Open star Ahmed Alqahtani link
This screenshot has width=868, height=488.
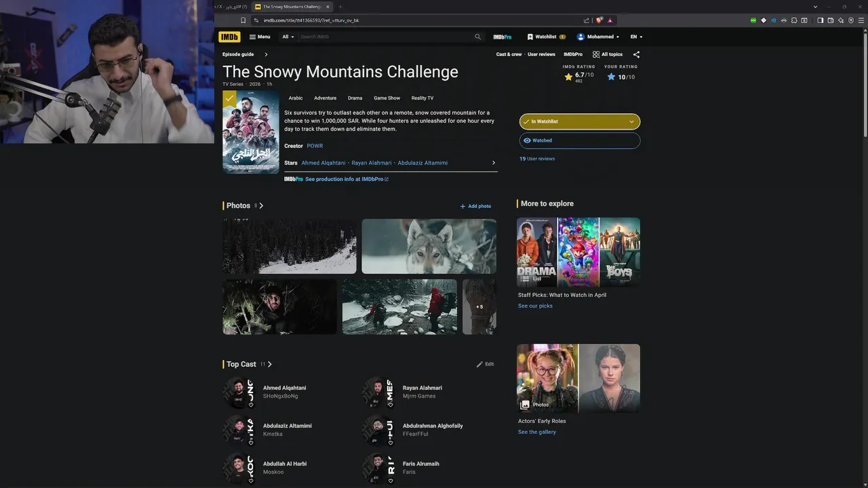point(323,163)
